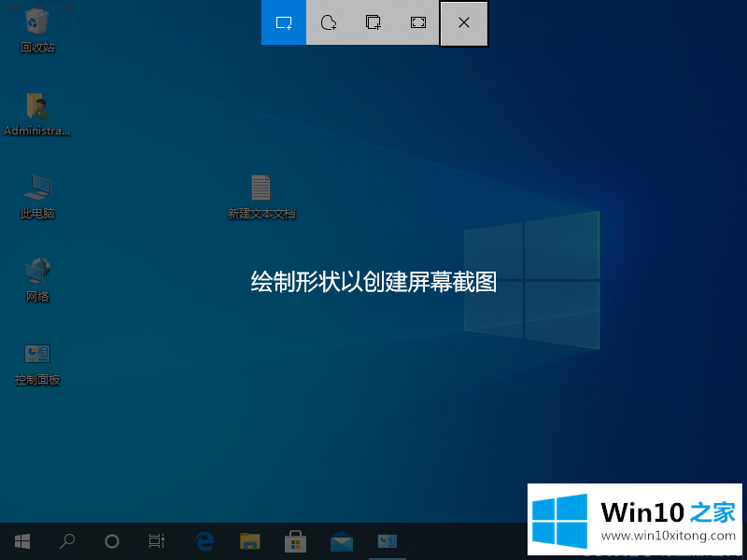This screenshot has width=747, height=560.
Task: Select the rectangular snip mode
Action: [x=284, y=22]
